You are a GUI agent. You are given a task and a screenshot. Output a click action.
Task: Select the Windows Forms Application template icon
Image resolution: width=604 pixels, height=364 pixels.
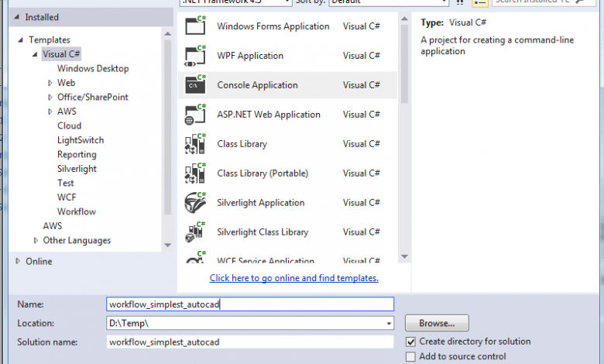click(x=195, y=26)
